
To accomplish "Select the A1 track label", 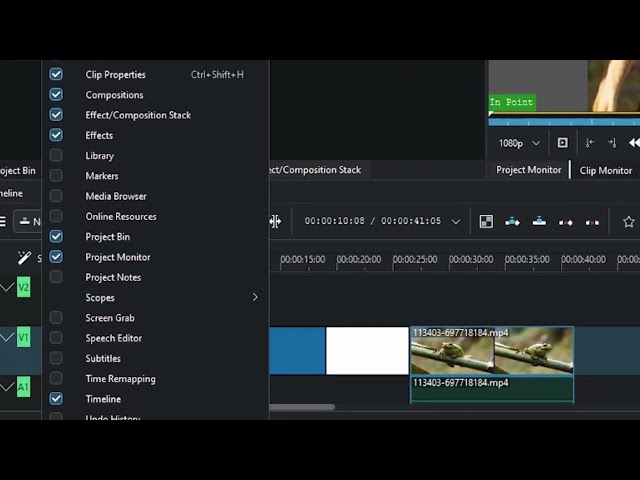I will [23, 387].
